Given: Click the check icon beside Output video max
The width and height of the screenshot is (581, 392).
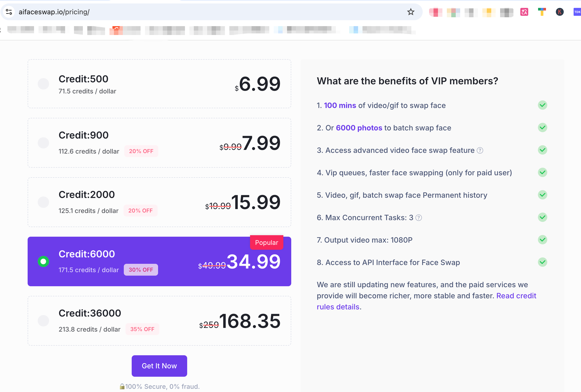Looking at the screenshot, I should tap(542, 240).
